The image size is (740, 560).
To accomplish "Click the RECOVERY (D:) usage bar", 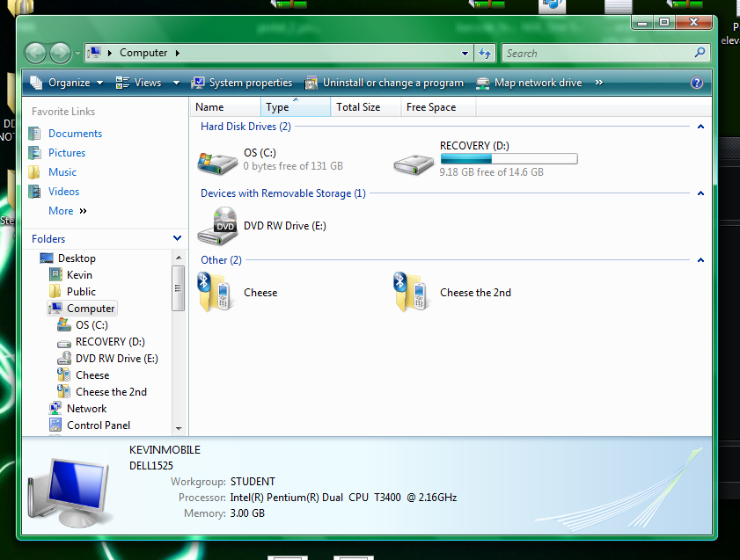I will pos(509,159).
